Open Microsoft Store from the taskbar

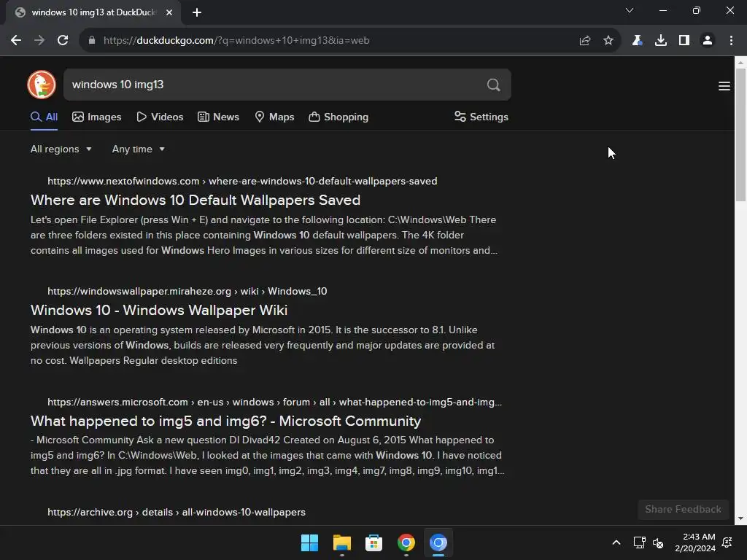(x=374, y=542)
